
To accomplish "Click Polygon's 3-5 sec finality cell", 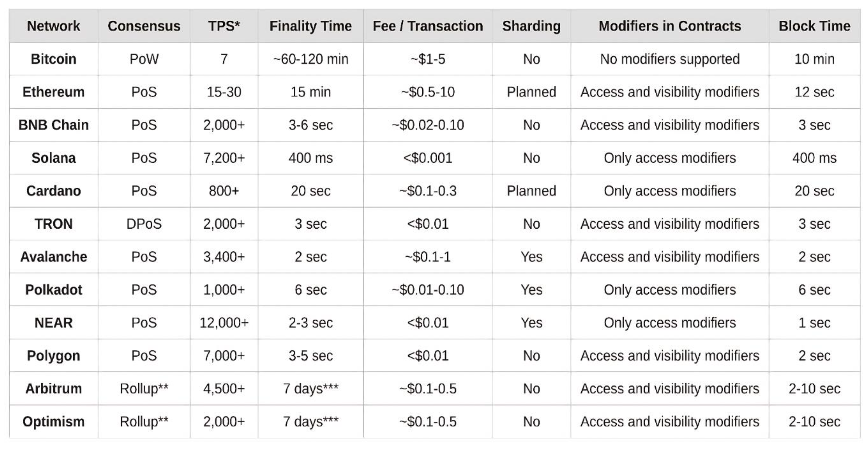I will click(x=311, y=356).
